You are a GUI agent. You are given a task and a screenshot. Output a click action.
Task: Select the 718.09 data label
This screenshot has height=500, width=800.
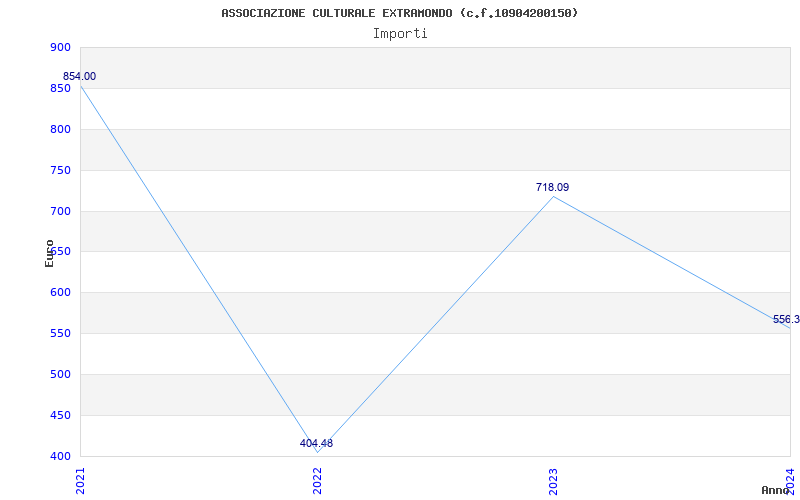[553, 187]
